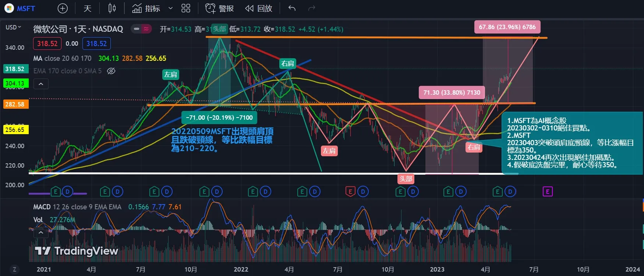Click the November 2021 D dividend marker
The height and width of the screenshot is (276, 644).
click(x=217, y=191)
